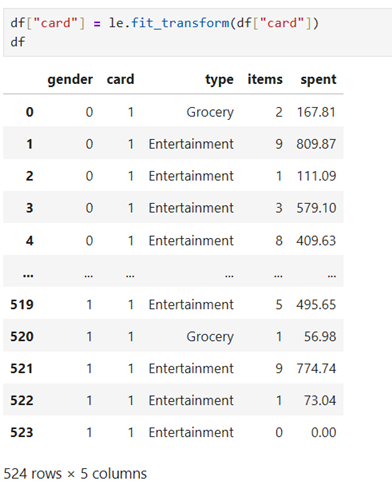
Task: Click the Grocery cell in row 0
Action: pos(210,113)
